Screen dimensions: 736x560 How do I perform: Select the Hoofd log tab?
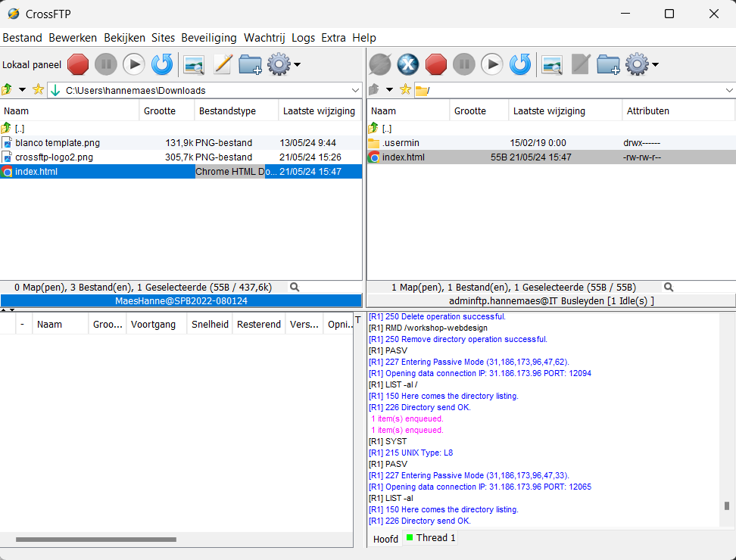pos(385,539)
